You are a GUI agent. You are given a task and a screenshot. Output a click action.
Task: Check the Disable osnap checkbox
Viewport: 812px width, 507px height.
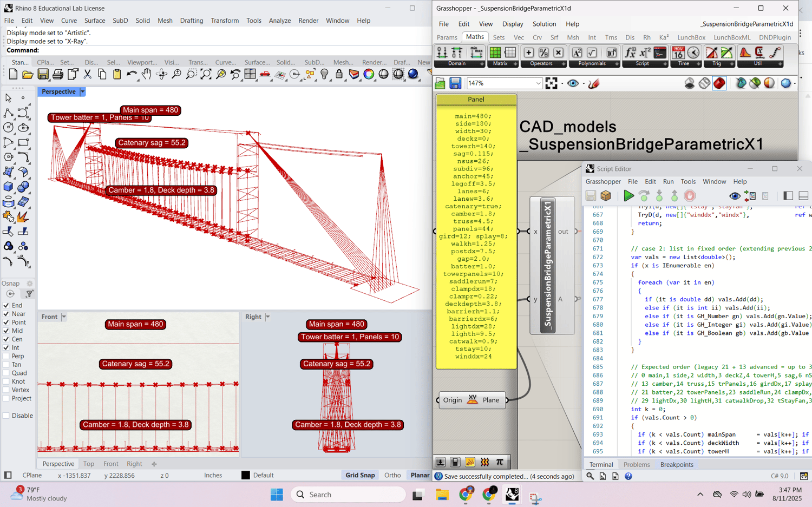point(6,416)
